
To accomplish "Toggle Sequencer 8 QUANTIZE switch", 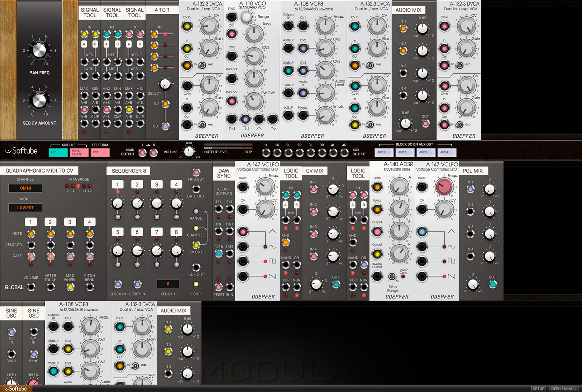I will [x=196, y=228].
